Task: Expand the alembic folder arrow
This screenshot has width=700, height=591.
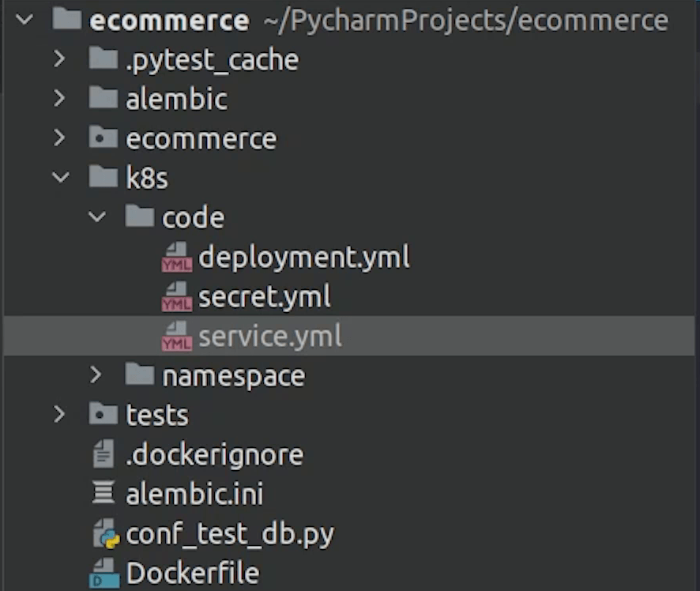Action: click(59, 98)
